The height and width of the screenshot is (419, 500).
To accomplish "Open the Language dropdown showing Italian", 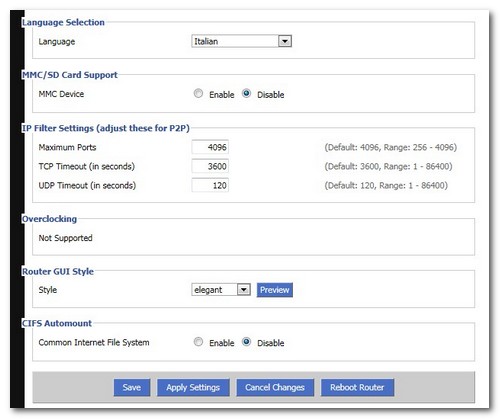I will point(241,41).
